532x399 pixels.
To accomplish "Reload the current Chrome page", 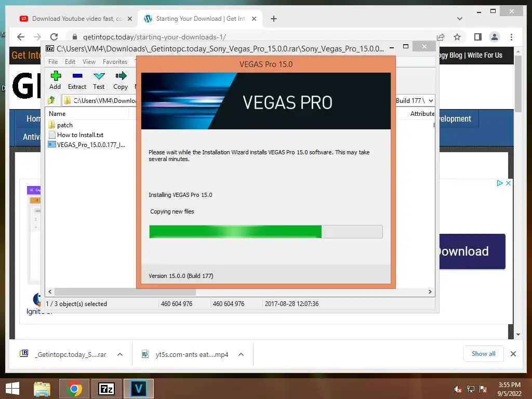I will pyautogui.click(x=54, y=37).
